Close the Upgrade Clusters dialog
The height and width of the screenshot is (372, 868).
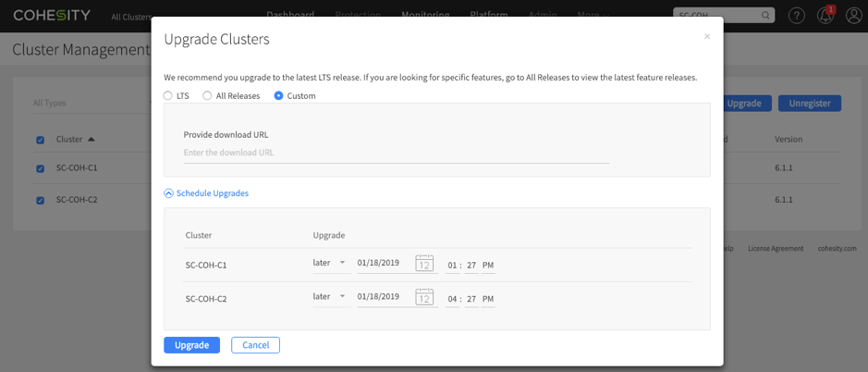(707, 37)
